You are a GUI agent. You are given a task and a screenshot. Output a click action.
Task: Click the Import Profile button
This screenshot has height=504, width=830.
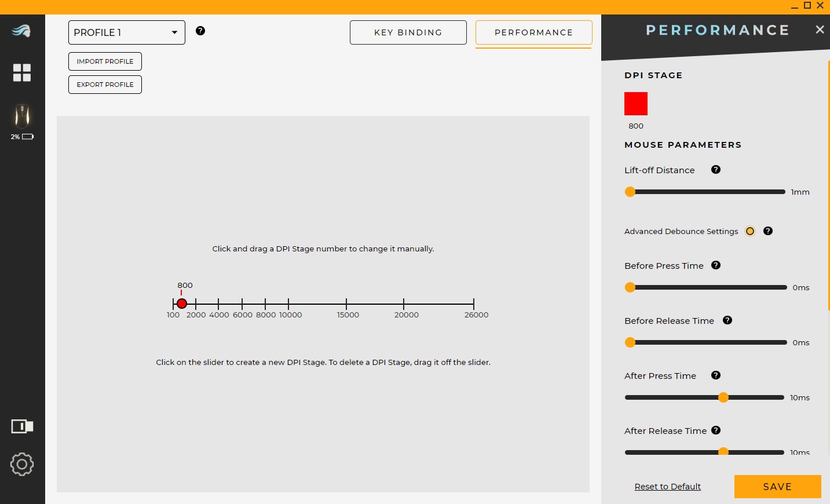coord(105,61)
